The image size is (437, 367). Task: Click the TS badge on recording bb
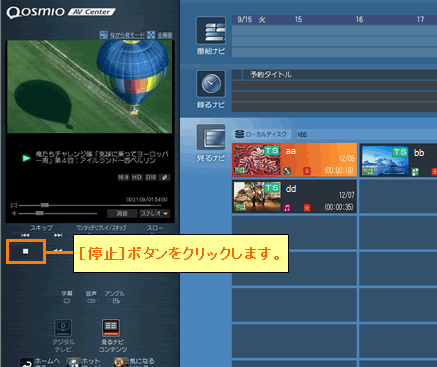click(x=400, y=152)
